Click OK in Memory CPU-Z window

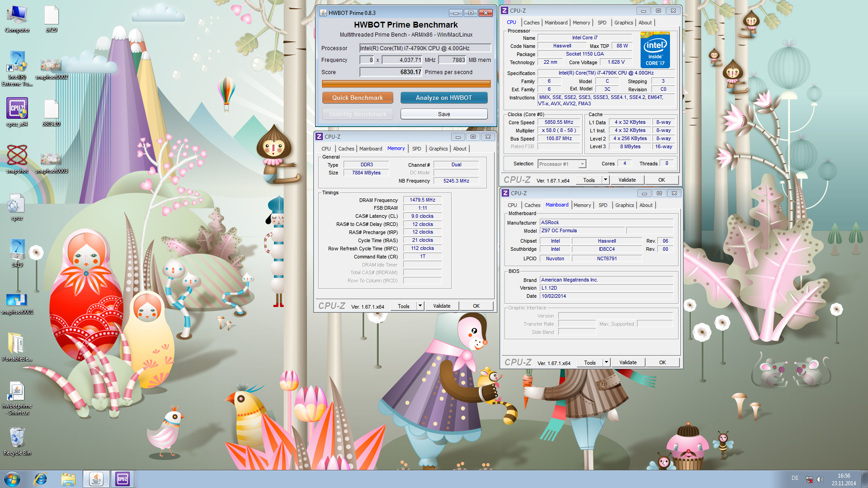click(x=476, y=306)
